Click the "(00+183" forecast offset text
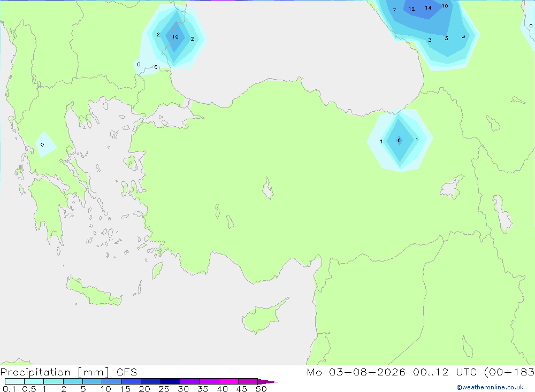This screenshot has width=535, height=392. tap(509, 372)
